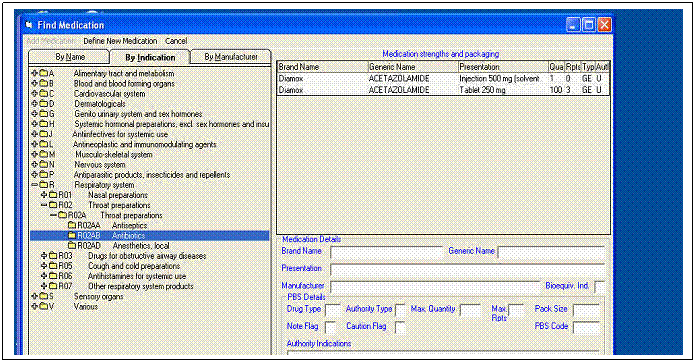The image size is (696, 363).
Task: Click the R06 folder icon
Action: [53, 276]
